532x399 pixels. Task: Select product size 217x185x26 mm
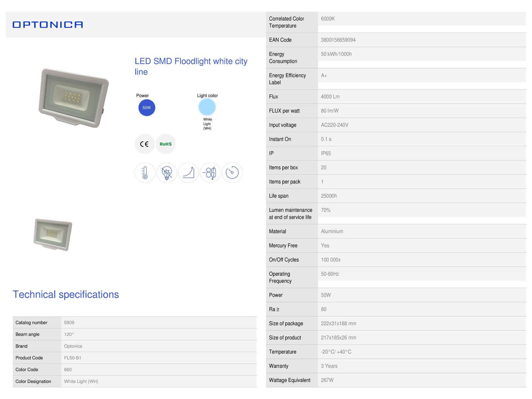pyautogui.click(x=338, y=338)
